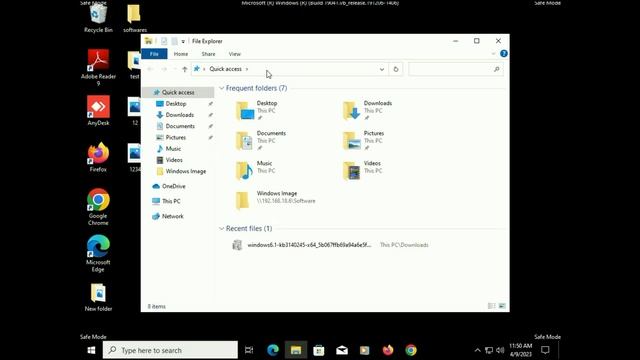Click the search magnifier icon in Explorer
The width and height of the screenshot is (640, 360).
497,69
